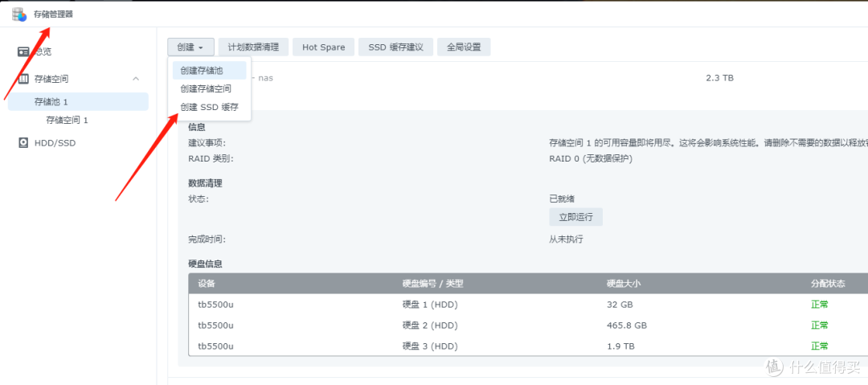Click the 从未执行 completion time value

click(566, 240)
